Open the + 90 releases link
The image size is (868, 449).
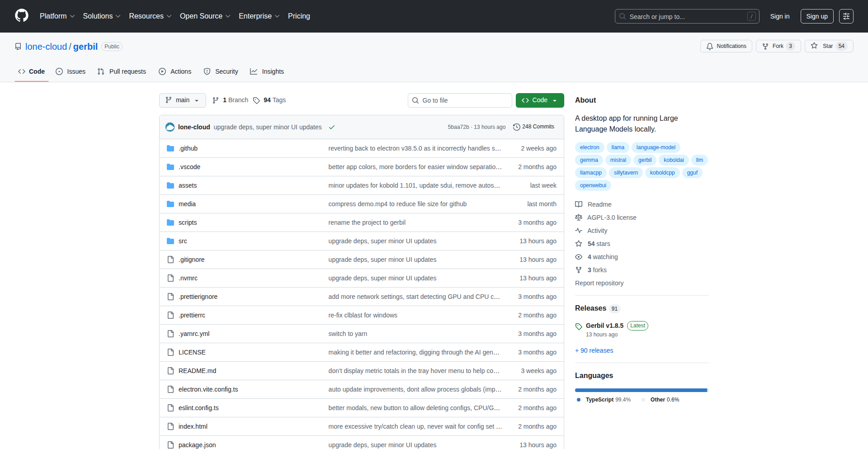(594, 350)
